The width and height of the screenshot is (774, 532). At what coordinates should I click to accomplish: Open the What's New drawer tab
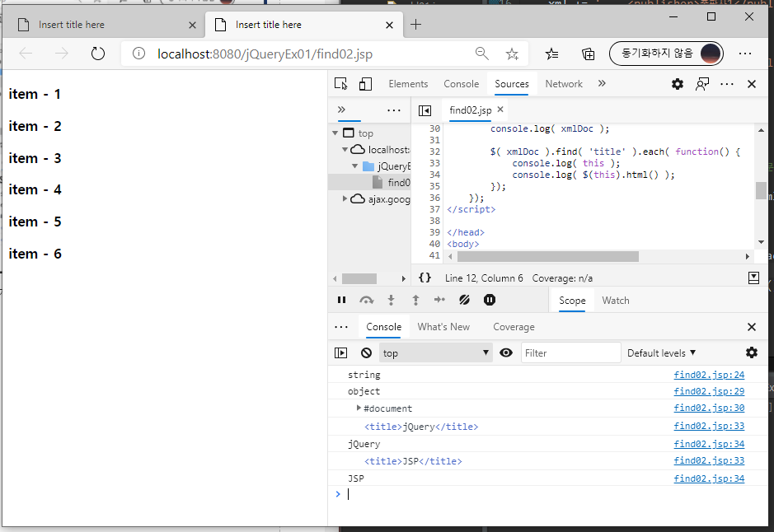pyautogui.click(x=443, y=327)
